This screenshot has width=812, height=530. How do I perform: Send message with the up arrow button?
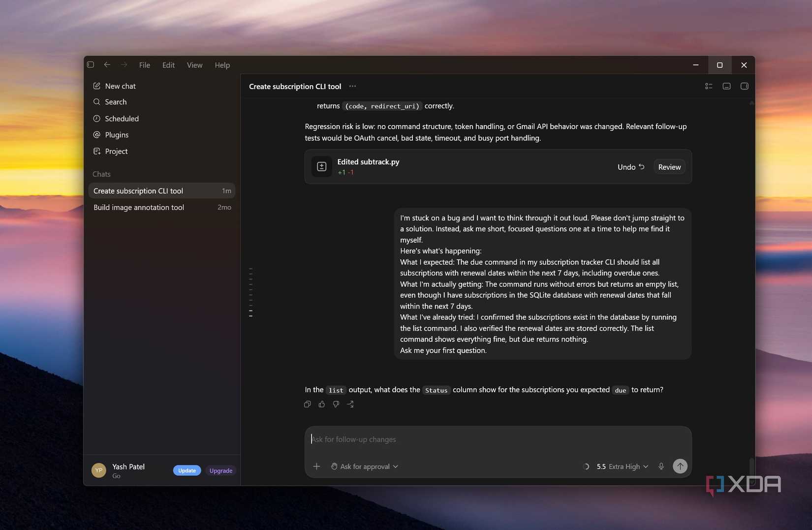pos(680,466)
